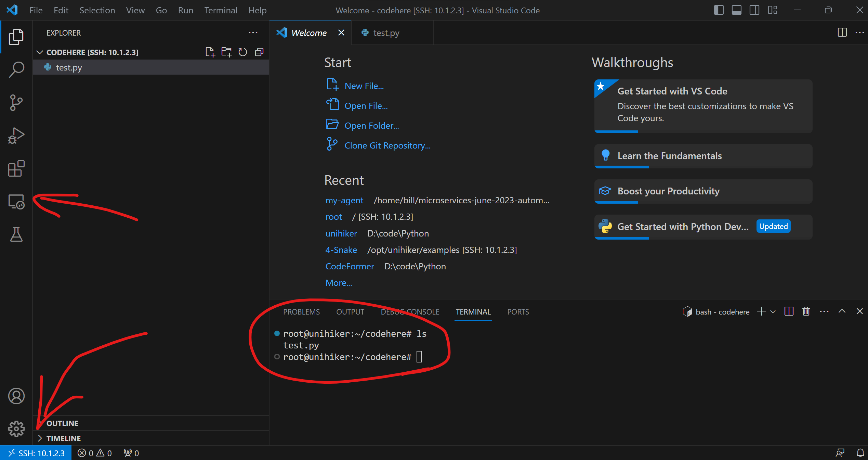Click Clone Git Repository... link
This screenshot has width=868, height=460.
click(387, 145)
